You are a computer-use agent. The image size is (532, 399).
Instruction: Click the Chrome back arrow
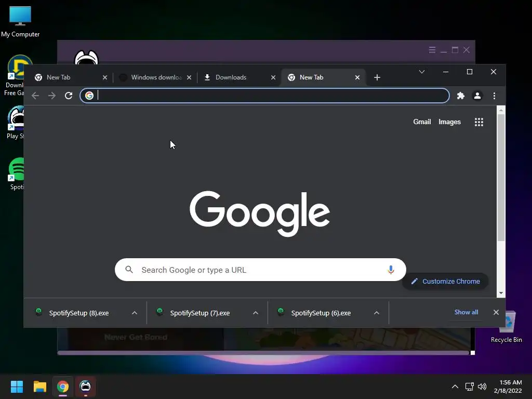coord(35,96)
